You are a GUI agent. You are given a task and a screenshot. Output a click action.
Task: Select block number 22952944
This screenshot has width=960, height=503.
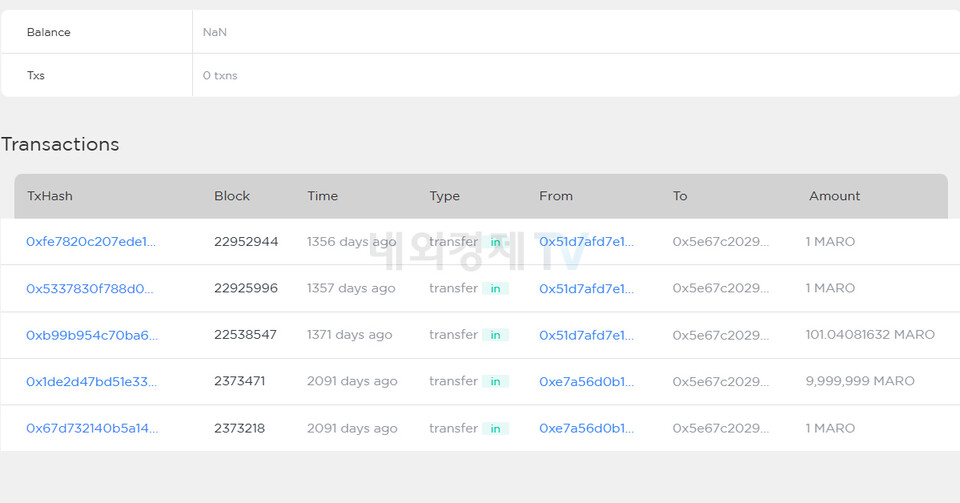(246, 242)
